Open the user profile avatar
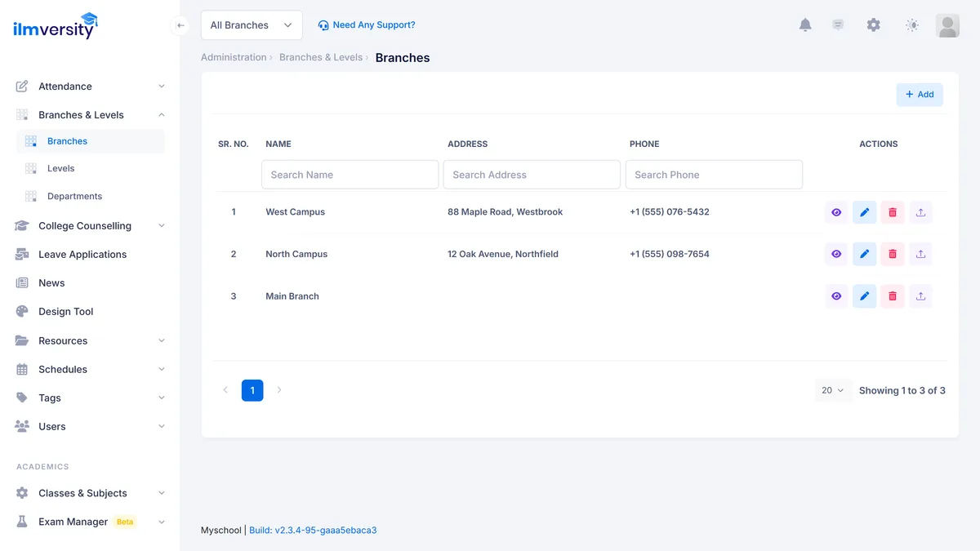Viewport: 980px width, 551px height. click(947, 25)
